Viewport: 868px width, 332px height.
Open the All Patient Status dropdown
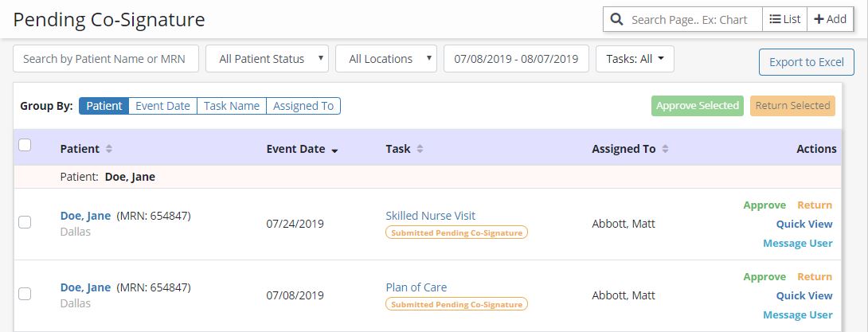coord(267,59)
